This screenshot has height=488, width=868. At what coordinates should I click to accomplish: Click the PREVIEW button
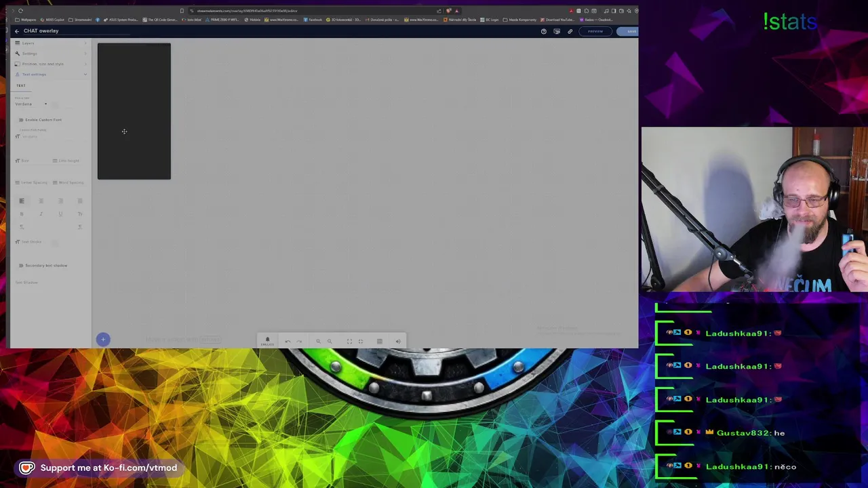click(595, 31)
